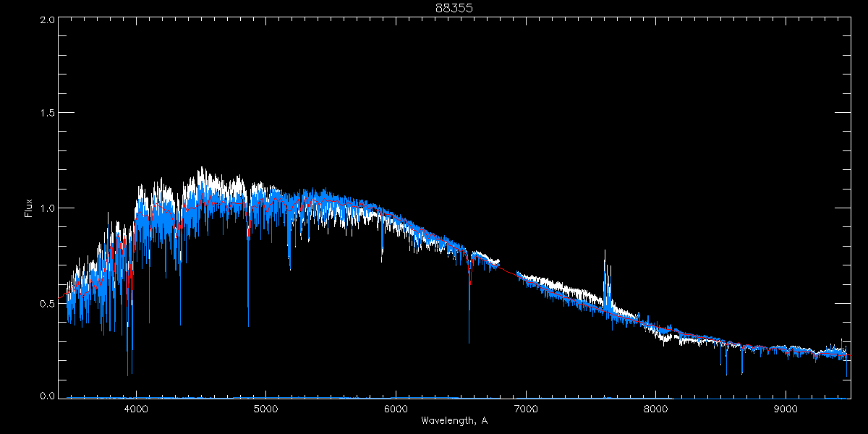The width and height of the screenshot is (868, 434).
Task: Click the 7000 wavelength tick label
Action: point(526,409)
